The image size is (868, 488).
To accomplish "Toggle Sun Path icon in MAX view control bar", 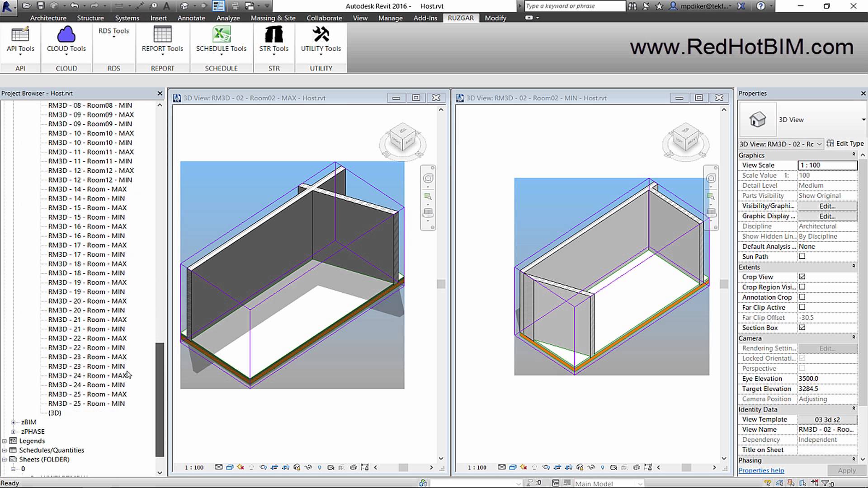I will (241, 467).
